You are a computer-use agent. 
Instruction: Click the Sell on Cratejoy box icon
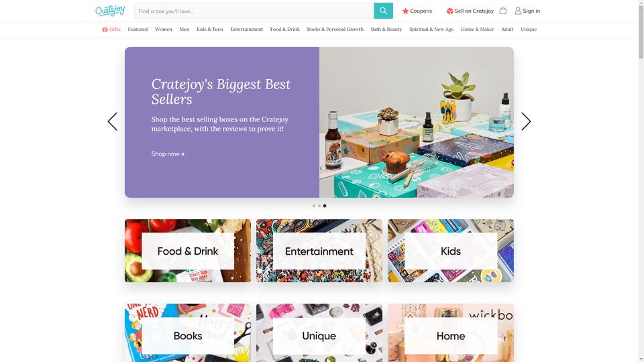click(449, 11)
